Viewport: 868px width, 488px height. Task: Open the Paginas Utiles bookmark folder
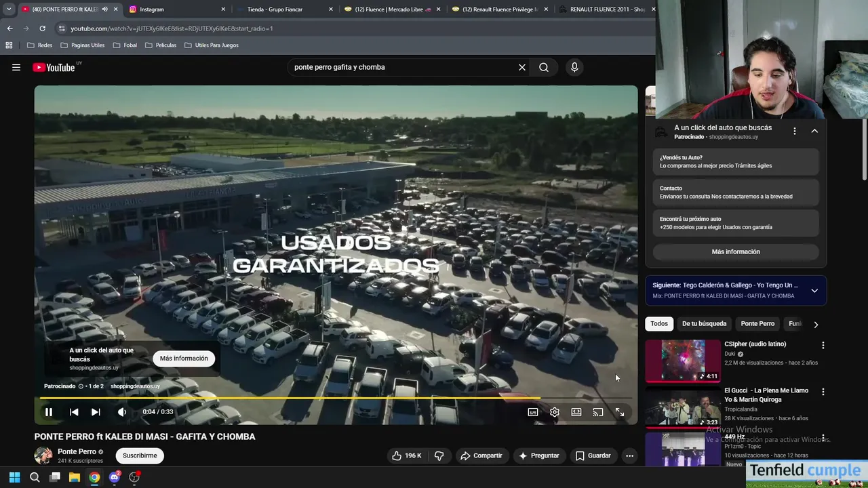[x=82, y=45]
